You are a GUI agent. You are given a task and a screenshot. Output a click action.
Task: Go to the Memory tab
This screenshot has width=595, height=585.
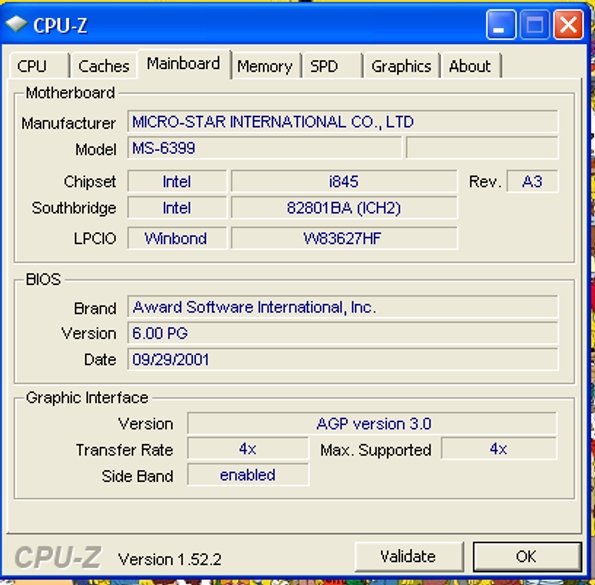coord(265,66)
